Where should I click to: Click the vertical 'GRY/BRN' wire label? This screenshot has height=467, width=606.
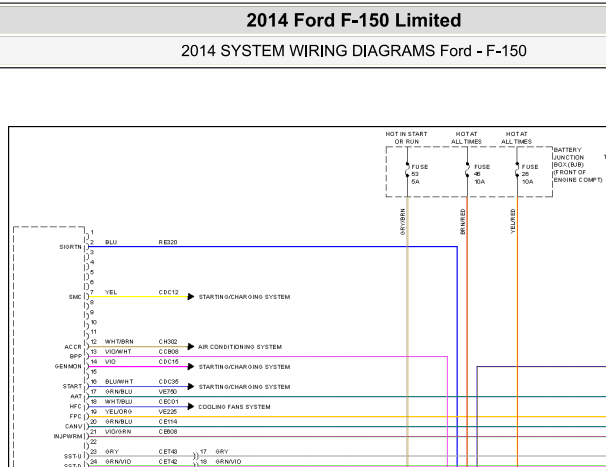pyautogui.click(x=402, y=222)
